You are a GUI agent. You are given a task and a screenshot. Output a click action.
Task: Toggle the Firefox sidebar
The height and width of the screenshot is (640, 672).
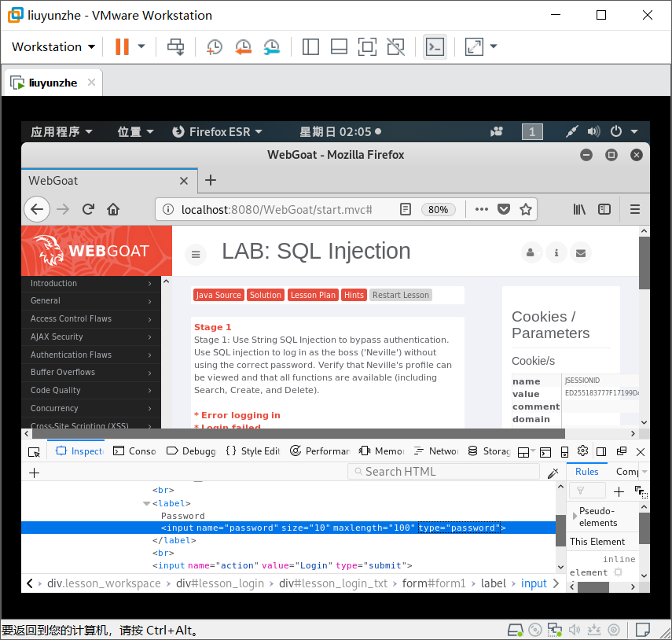pos(604,209)
